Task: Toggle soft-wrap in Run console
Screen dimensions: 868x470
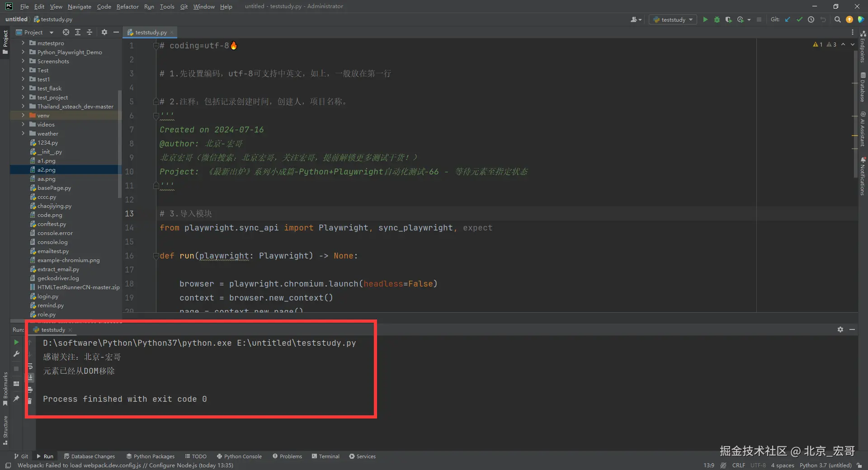Action: 30,366
